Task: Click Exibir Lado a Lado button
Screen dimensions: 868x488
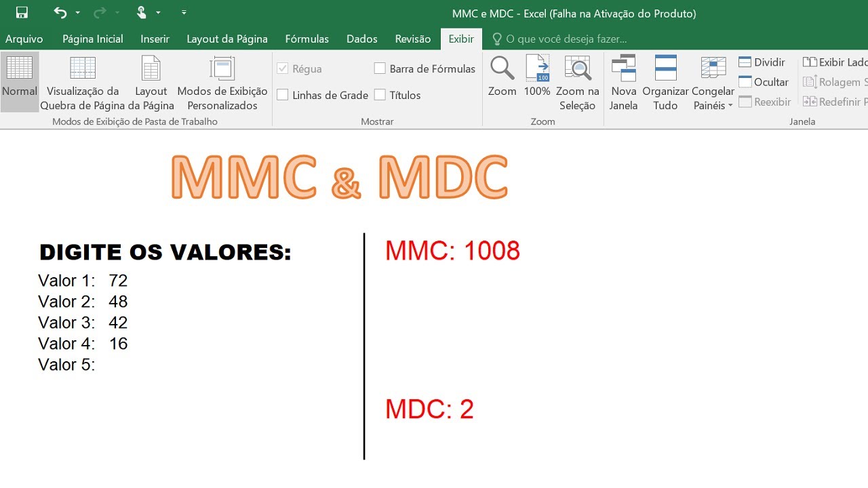Action: 835,62
